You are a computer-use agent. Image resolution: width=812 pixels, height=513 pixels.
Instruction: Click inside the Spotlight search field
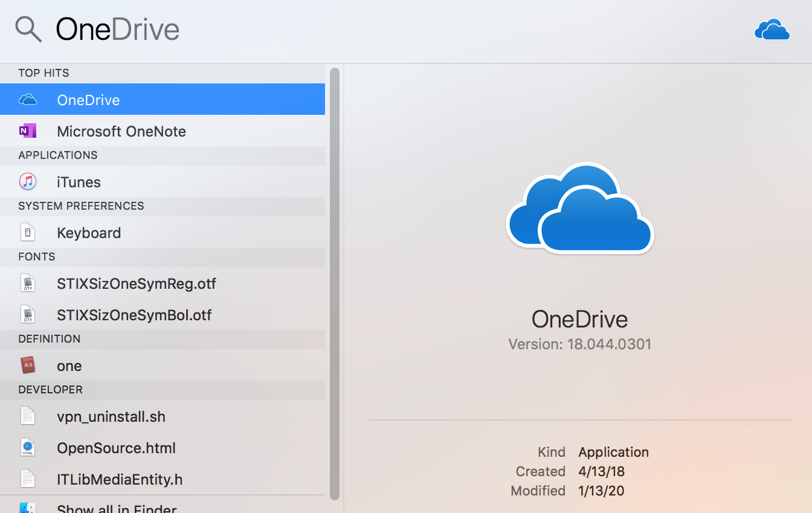[242, 28]
